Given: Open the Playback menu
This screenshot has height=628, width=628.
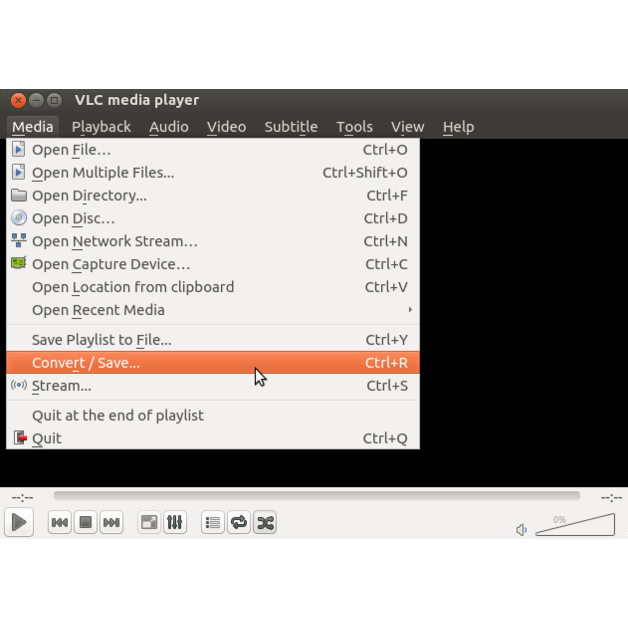Looking at the screenshot, I should tap(101, 127).
